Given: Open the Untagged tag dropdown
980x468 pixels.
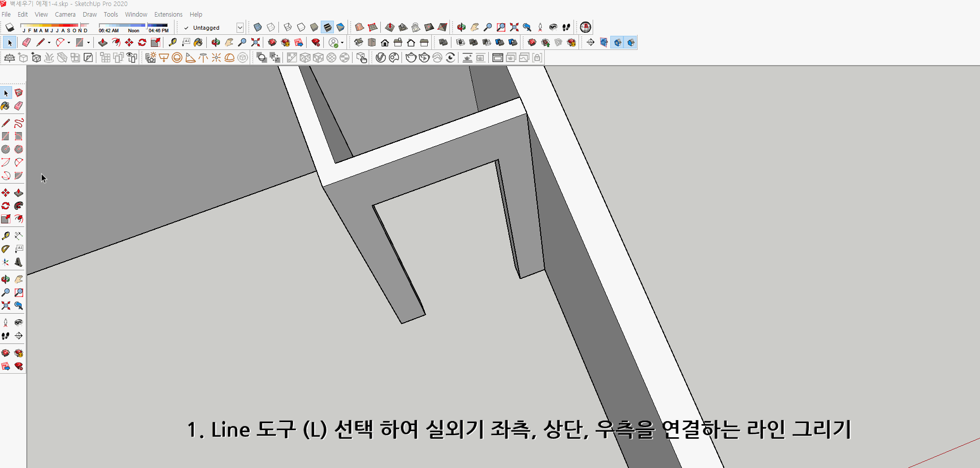Looking at the screenshot, I should 240,27.
